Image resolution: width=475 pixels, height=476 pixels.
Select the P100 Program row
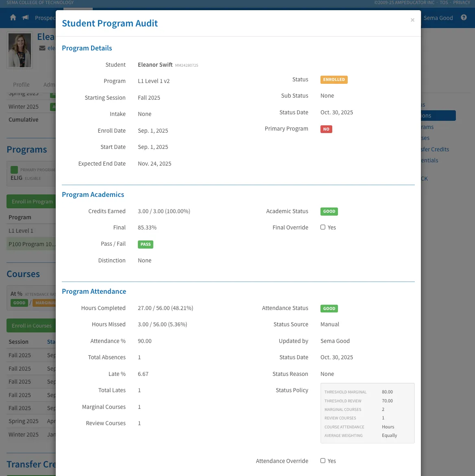(x=31, y=244)
